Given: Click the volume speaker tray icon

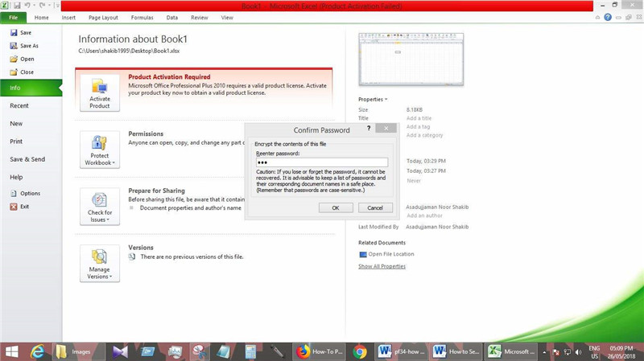Looking at the screenshot, I should 578,352.
